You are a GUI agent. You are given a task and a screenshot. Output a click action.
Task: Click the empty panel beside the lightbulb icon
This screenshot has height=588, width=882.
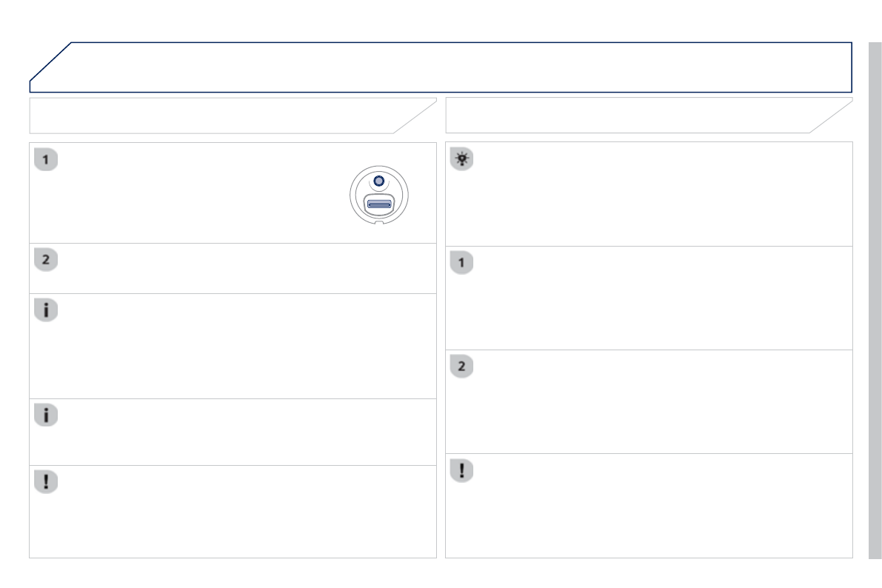tap(659, 194)
